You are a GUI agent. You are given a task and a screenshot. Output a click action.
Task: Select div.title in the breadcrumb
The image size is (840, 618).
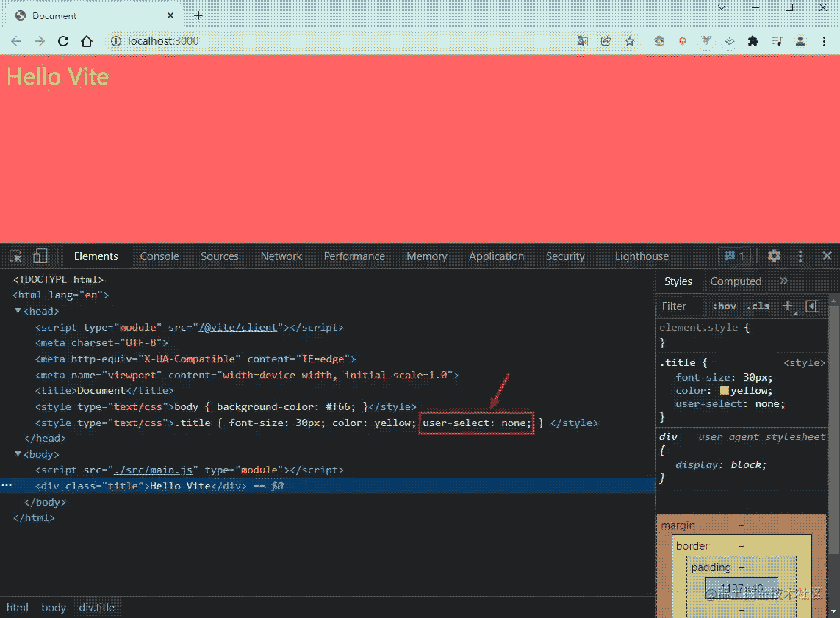[97, 607]
